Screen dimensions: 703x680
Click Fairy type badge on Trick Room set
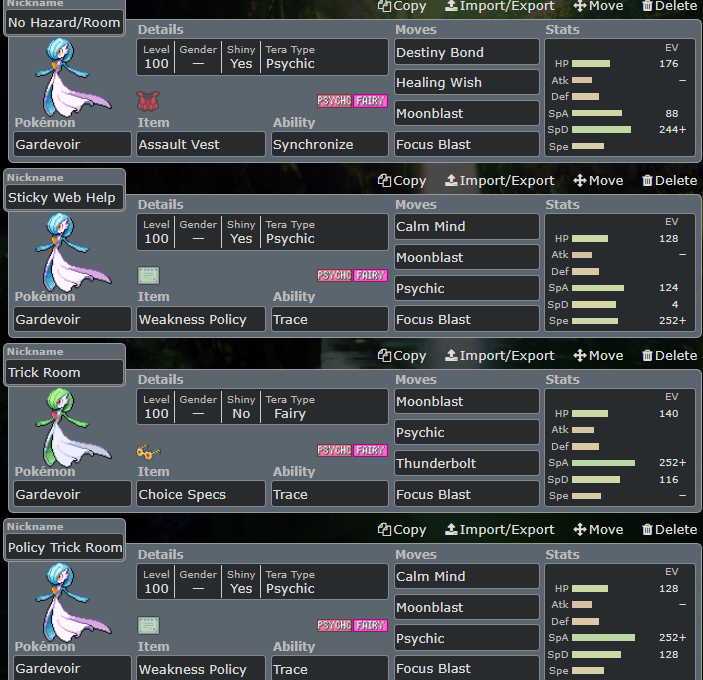370,450
